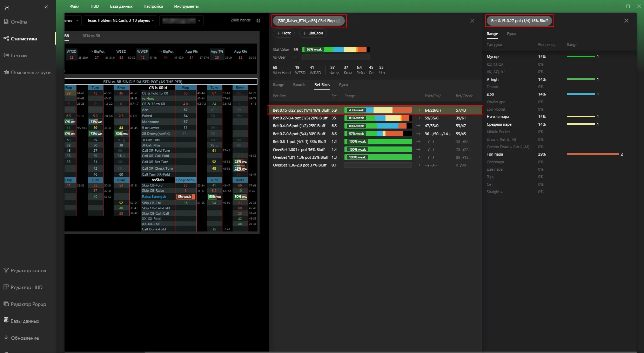Viewport: 644px width, 353px height.
Task: Open the Texas Holdem NL Cash dropdown
Action: coord(120,21)
